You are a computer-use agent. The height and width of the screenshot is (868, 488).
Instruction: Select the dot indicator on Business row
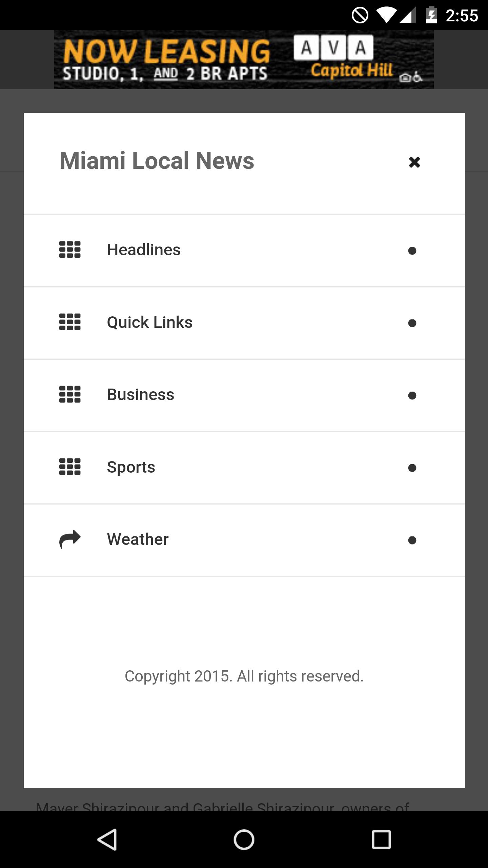(x=412, y=395)
